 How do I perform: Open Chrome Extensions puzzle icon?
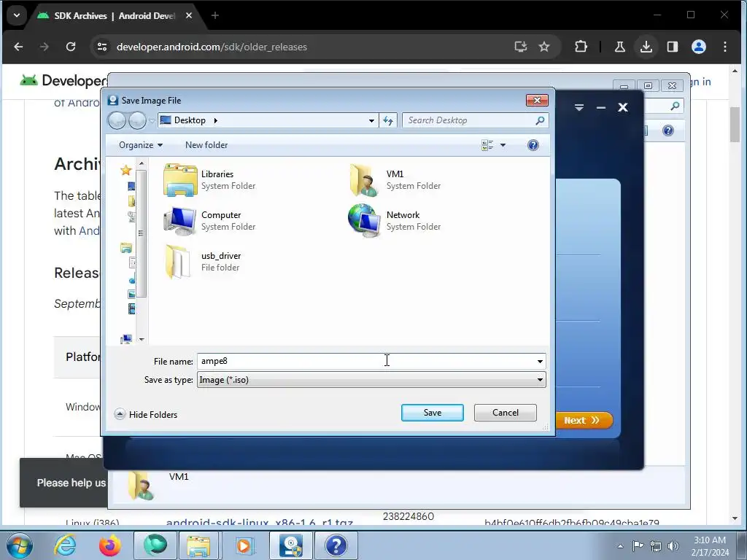[x=581, y=47]
